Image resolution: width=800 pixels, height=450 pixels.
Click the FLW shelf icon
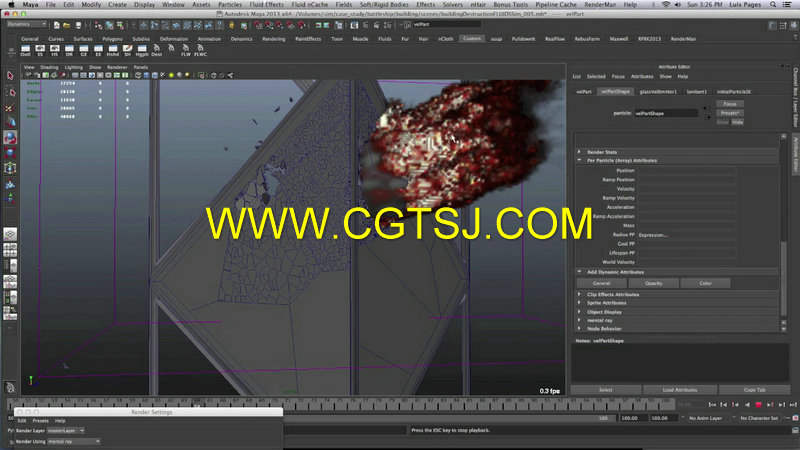(186, 50)
